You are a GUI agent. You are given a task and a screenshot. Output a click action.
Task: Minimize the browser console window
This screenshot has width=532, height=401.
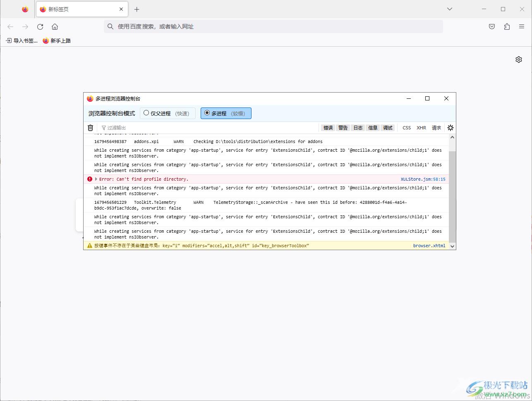point(409,98)
